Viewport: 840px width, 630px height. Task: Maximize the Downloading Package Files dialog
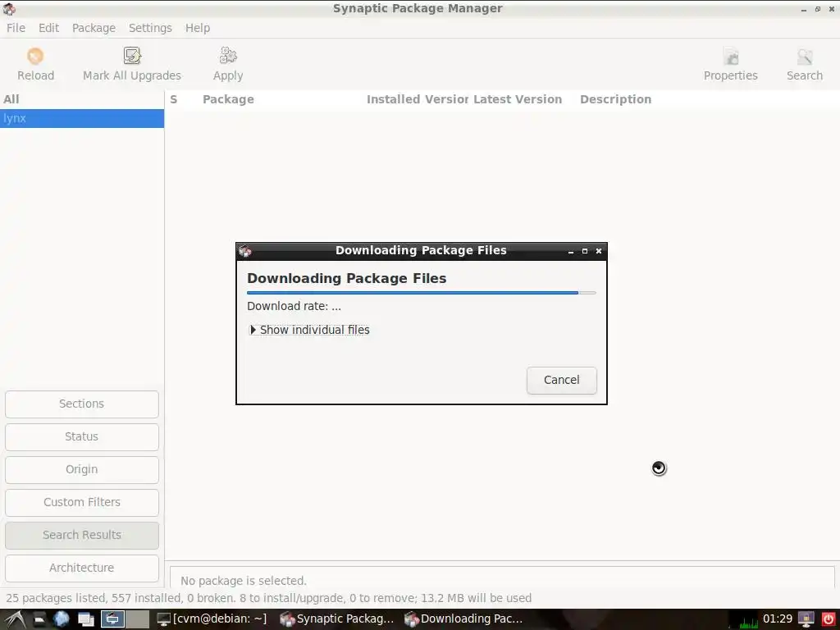tap(585, 251)
